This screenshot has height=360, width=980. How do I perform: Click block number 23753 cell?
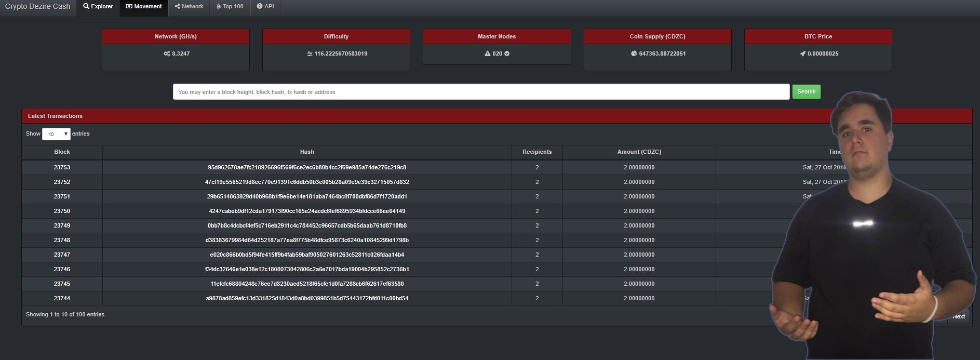pos(62,167)
